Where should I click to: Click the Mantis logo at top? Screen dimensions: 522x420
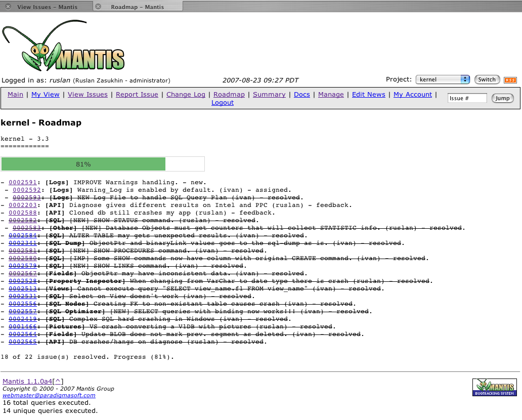click(x=63, y=45)
